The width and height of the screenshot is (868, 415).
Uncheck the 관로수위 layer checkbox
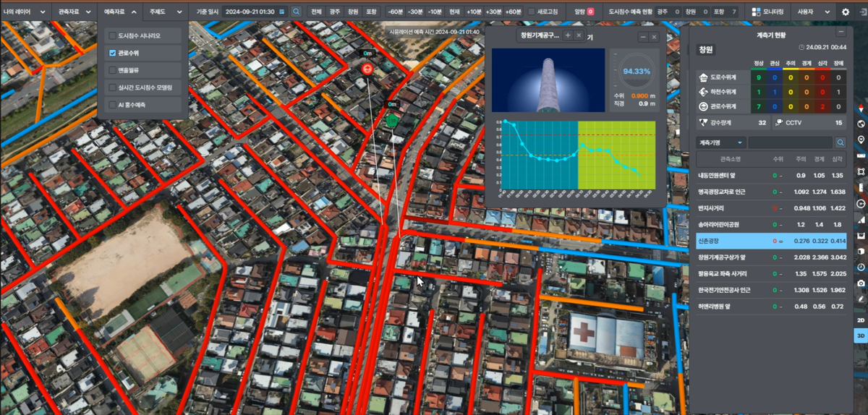(112, 53)
